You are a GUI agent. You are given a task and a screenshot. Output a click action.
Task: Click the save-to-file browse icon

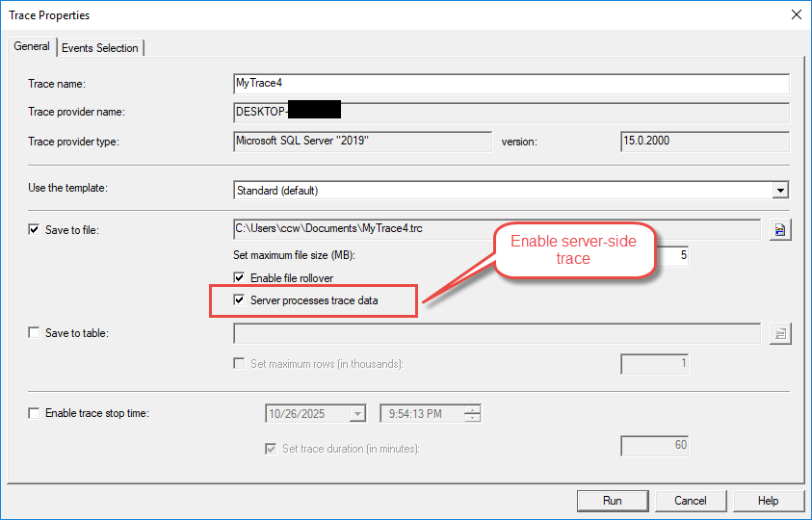click(780, 229)
